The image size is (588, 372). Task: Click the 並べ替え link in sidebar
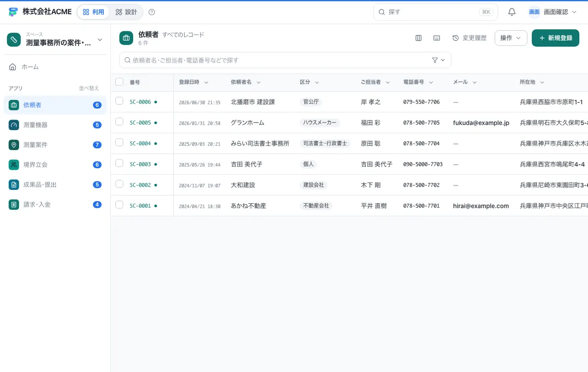89,88
